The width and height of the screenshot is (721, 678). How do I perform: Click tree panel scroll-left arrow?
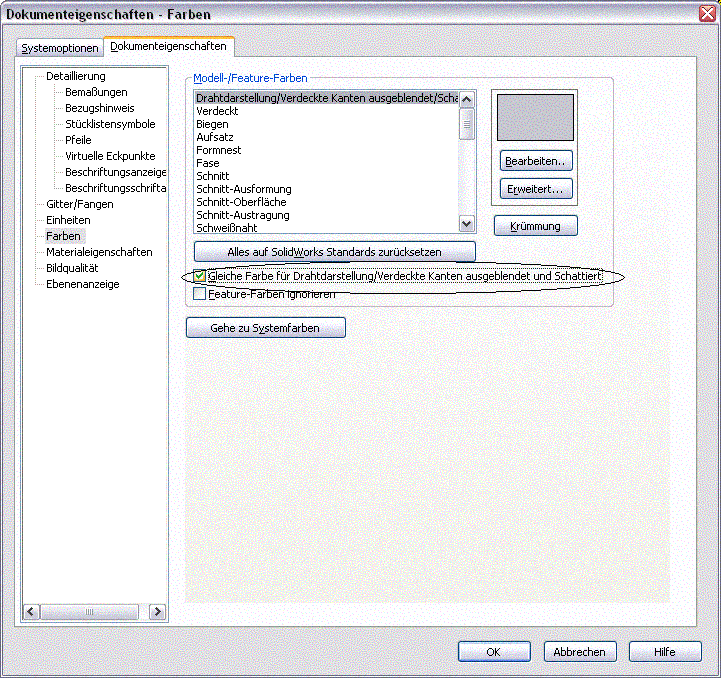point(31,612)
